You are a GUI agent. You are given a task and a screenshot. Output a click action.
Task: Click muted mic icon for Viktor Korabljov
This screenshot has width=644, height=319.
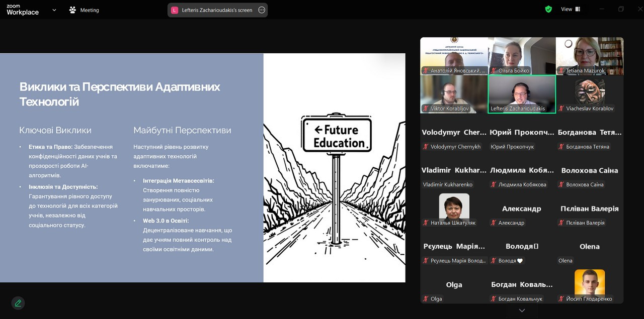426,109
